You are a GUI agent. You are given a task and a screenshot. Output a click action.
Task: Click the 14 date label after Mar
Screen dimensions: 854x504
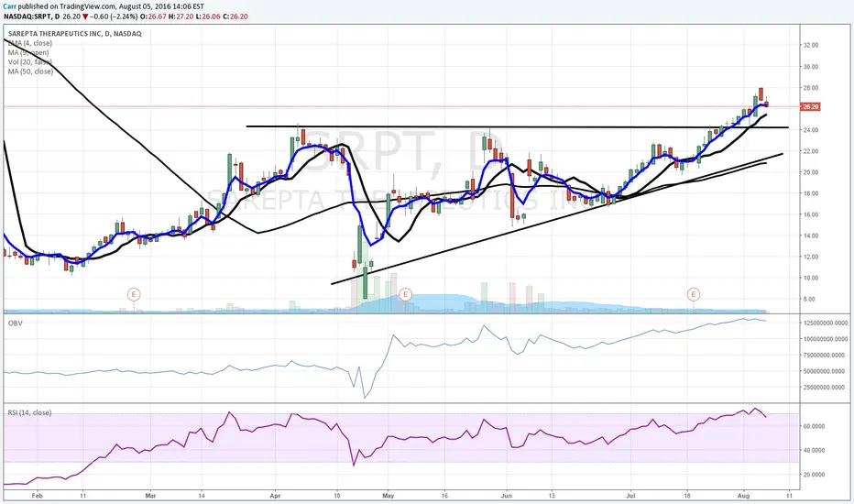pos(202,496)
